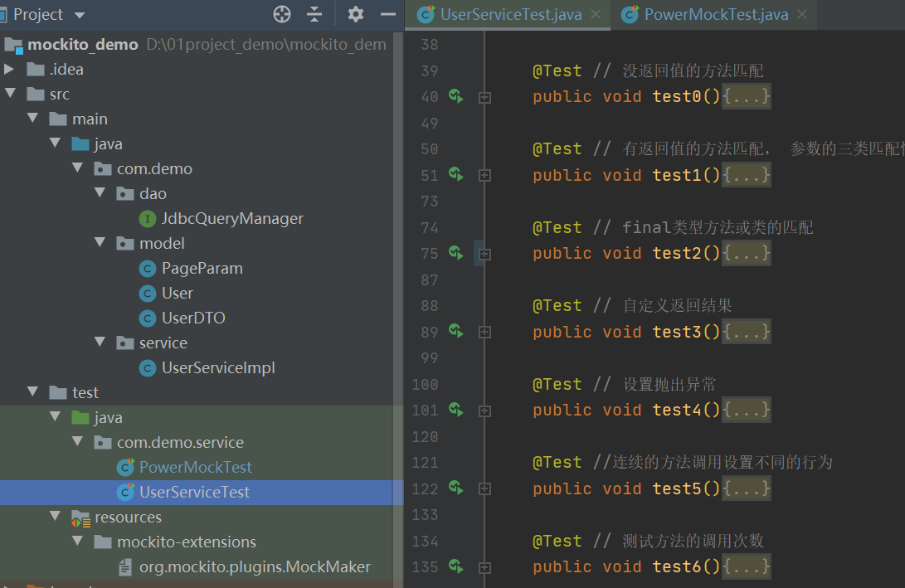905x588 pixels.
Task: Open the Project panel settings gear
Action: click(355, 14)
